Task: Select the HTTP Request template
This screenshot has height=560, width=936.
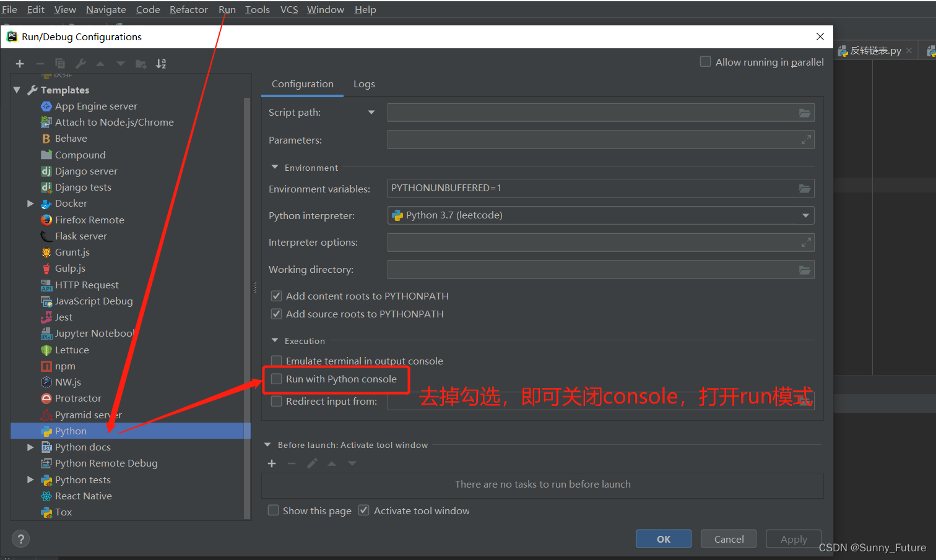Action: coord(87,285)
